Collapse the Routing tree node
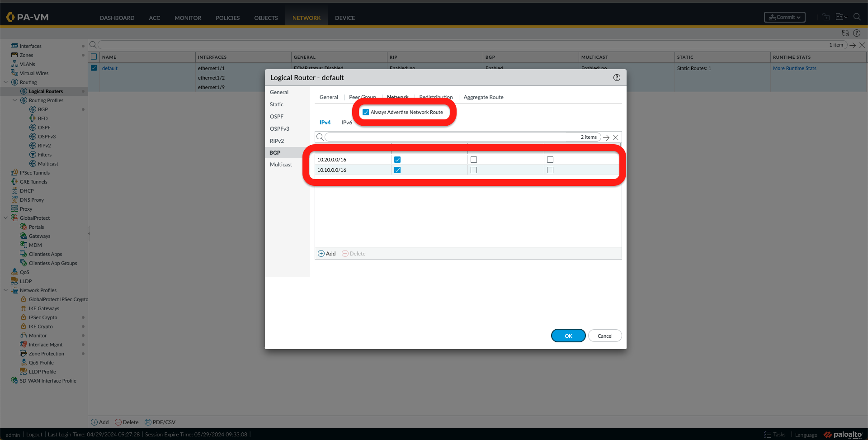The height and width of the screenshot is (440, 868). point(6,82)
